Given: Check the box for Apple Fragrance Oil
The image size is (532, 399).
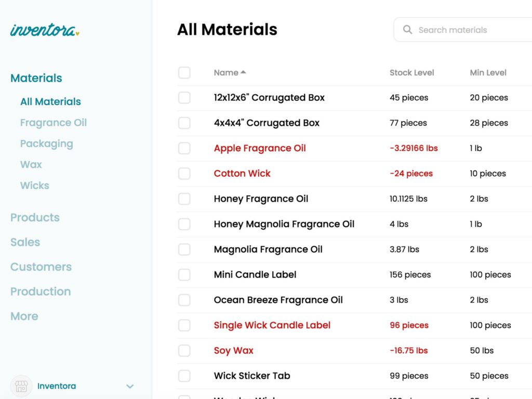Looking at the screenshot, I should point(184,148).
